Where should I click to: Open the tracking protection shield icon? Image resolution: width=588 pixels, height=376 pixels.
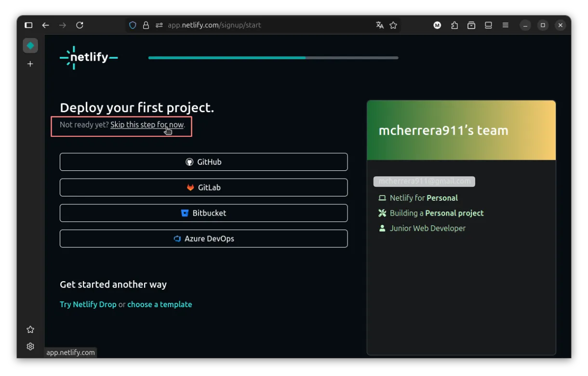point(133,25)
